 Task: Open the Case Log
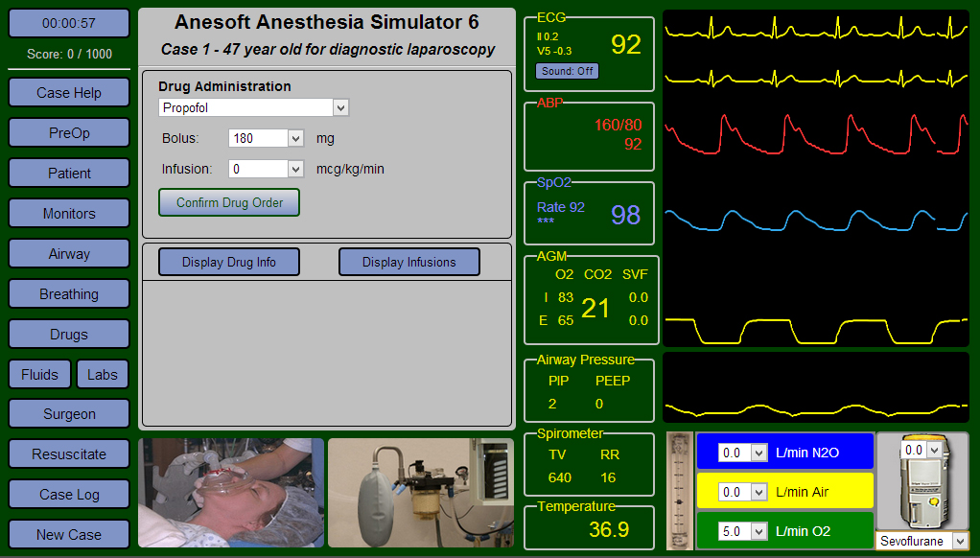(x=68, y=494)
